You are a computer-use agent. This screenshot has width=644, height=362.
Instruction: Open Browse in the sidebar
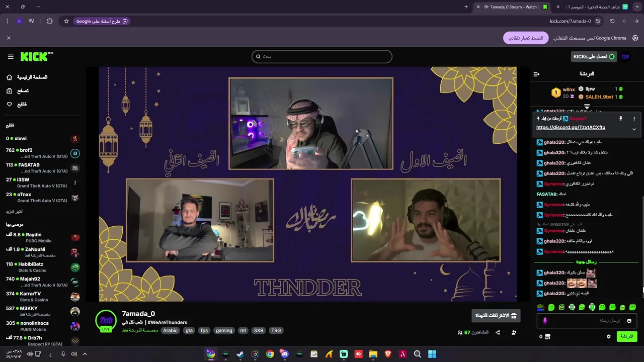point(17,91)
